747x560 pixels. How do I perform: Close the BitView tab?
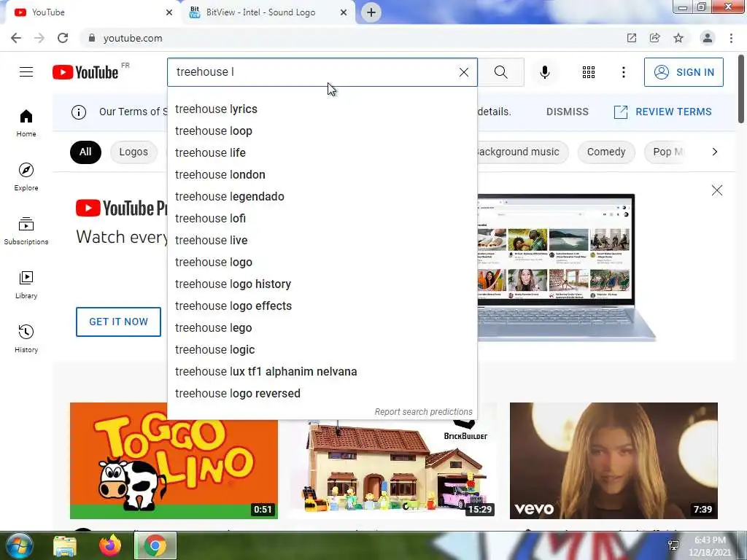[344, 12]
